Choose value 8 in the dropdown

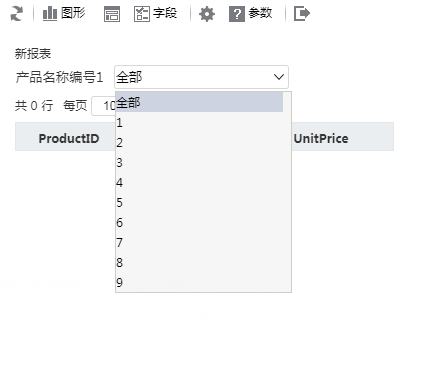[199, 262]
